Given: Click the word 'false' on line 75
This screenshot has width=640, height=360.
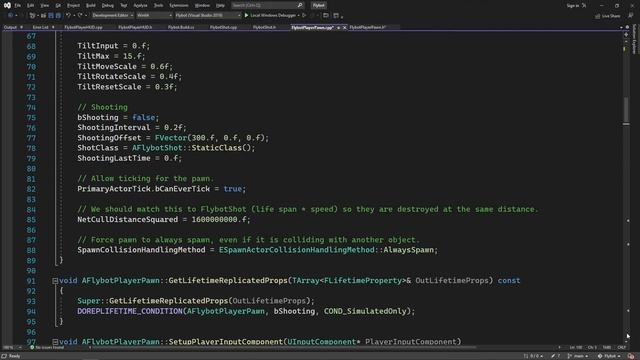Looking at the screenshot, I should (143, 118).
